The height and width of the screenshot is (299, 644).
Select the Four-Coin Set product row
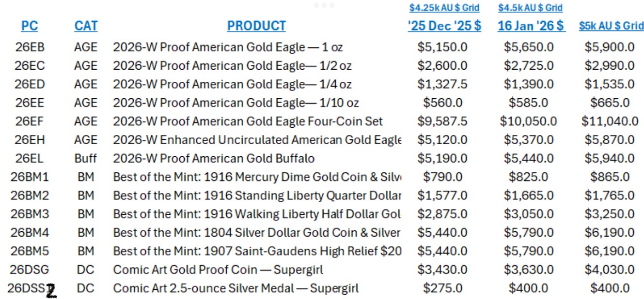click(248, 121)
